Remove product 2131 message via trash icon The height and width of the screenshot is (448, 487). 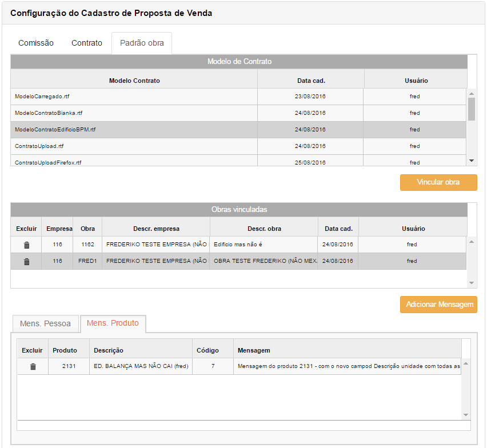coord(33,366)
